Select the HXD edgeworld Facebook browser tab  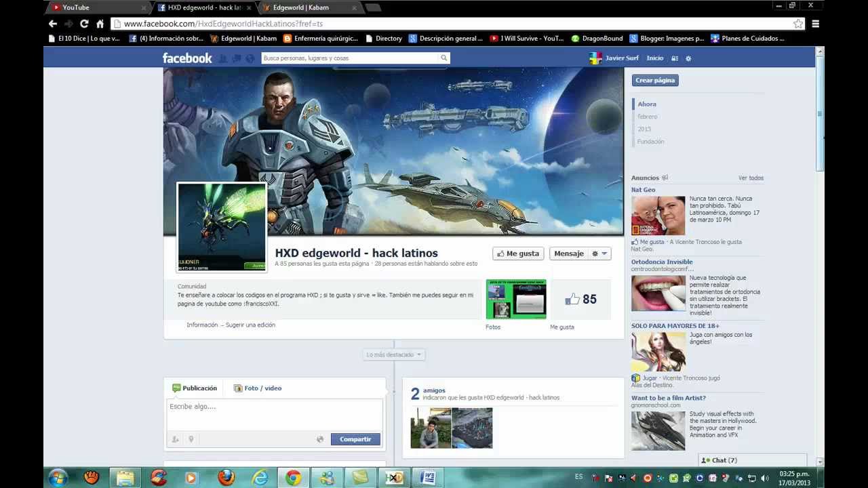click(x=204, y=7)
